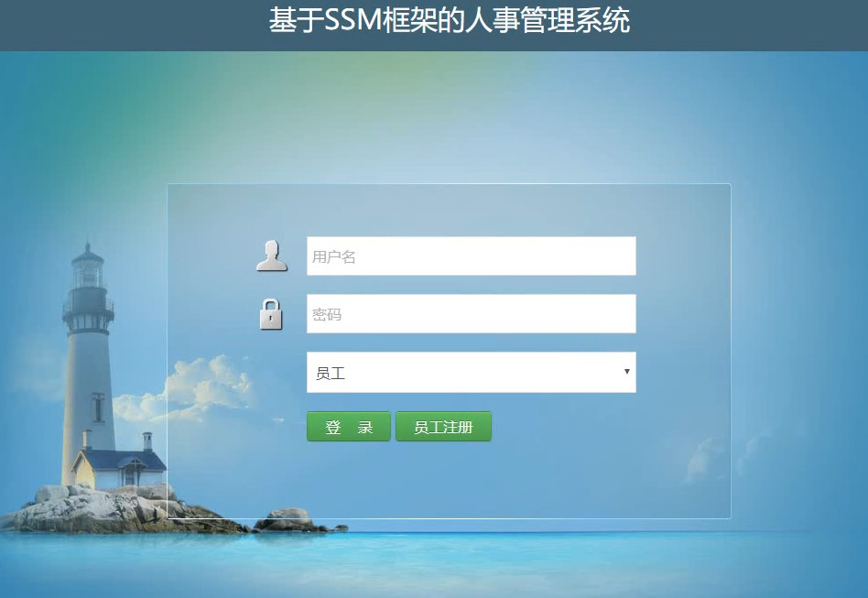Click the user silhouette icon
The height and width of the screenshot is (598, 868).
tap(272, 256)
